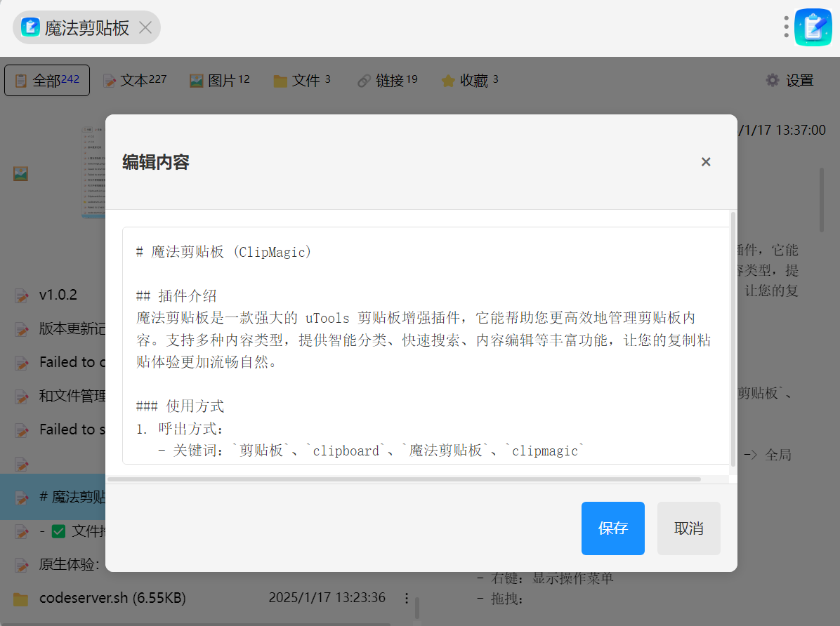Select the Failed to s entry
The height and width of the screenshot is (626, 840).
click(72, 429)
